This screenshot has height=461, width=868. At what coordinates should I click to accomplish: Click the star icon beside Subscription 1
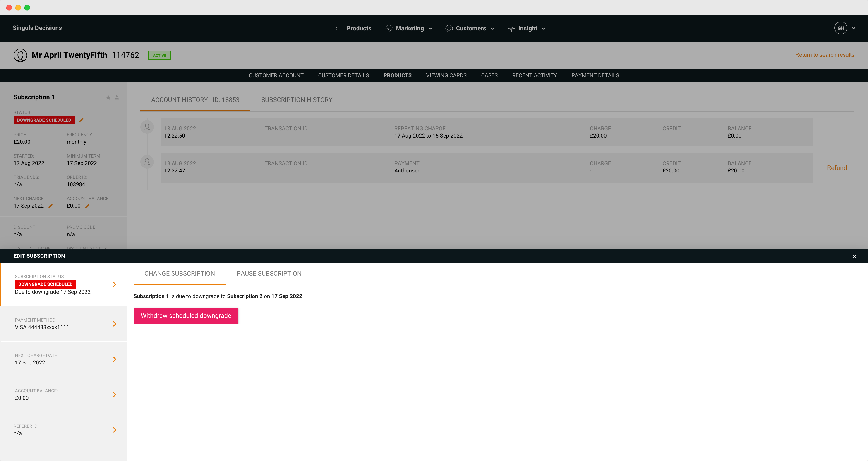tap(108, 97)
